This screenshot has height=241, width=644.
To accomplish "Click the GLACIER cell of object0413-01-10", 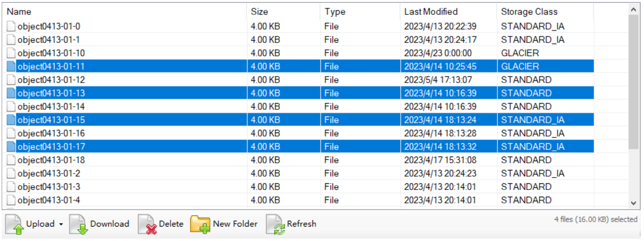I will point(520,53).
